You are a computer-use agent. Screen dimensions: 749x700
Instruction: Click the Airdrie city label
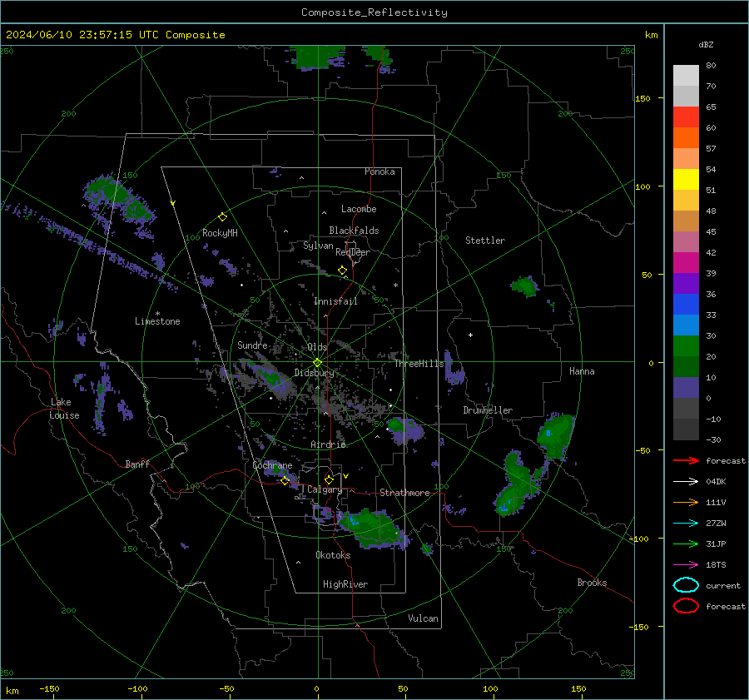tap(328, 444)
